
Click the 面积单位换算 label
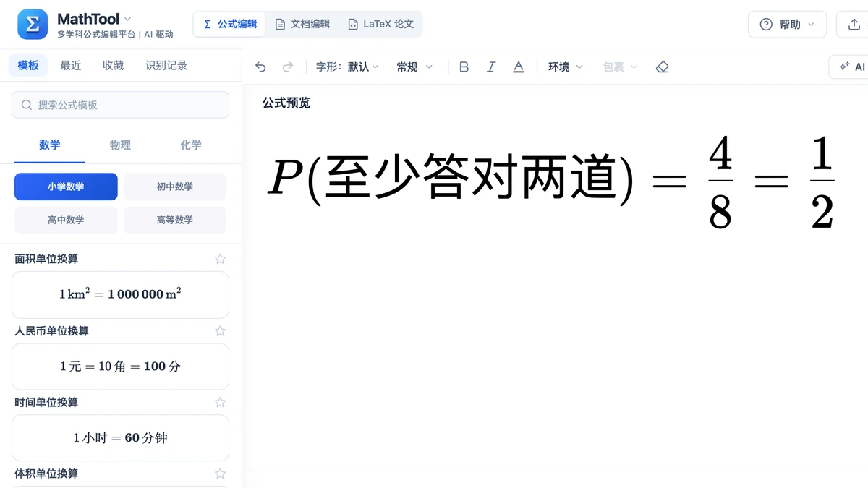[46, 259]
